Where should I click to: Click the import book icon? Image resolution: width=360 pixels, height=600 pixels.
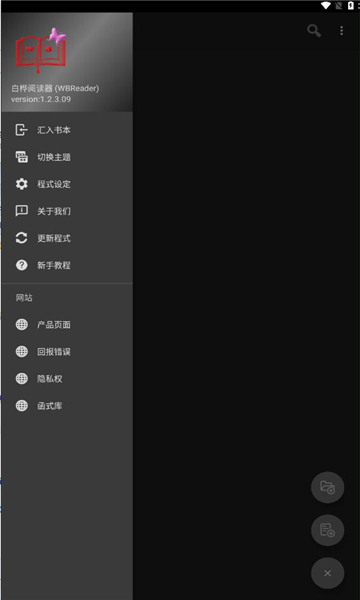click(21, 130)
